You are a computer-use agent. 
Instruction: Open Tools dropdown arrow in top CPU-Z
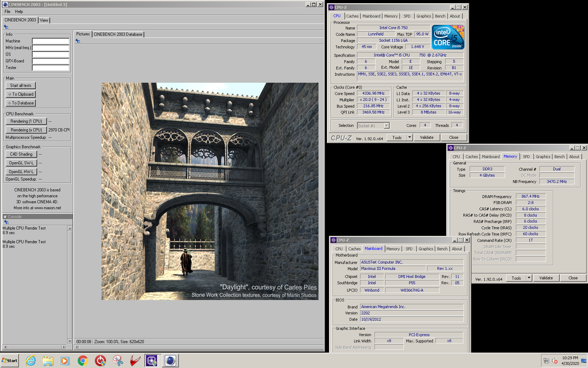(409, 137)
